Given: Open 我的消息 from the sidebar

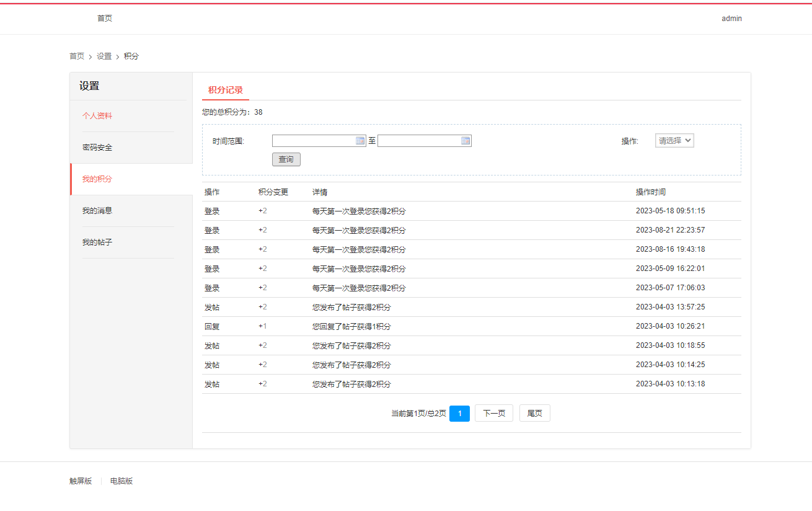Looking at the screenshot, I should [x=96, y=210].
